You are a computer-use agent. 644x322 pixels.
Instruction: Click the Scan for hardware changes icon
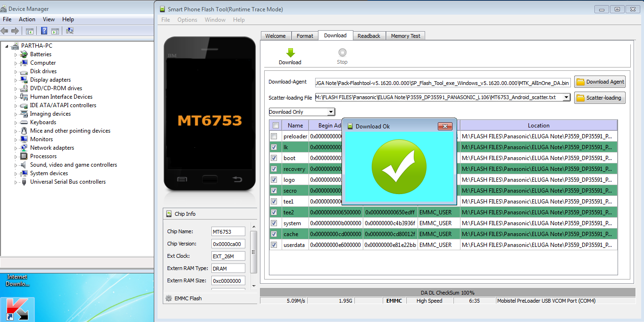point(70,31)
